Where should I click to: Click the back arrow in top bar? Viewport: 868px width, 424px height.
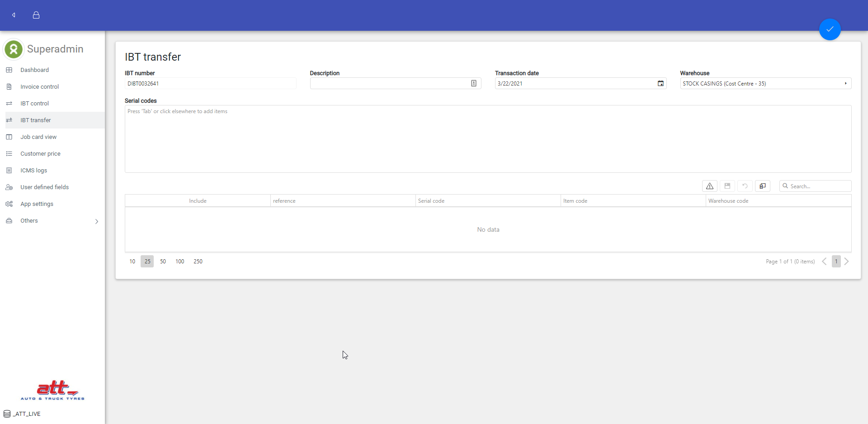pos(14,15)
